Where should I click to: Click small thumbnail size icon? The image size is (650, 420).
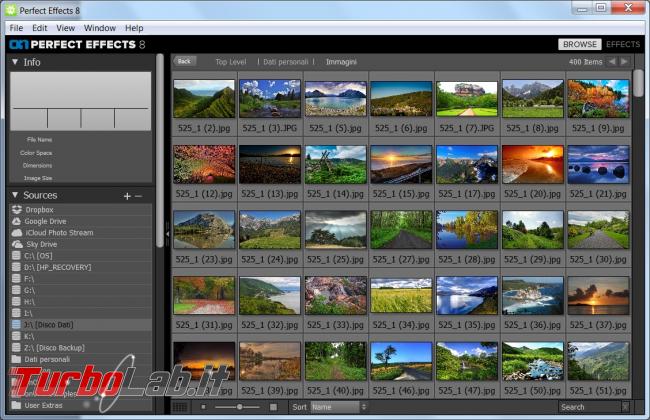[x=203, y=407]
